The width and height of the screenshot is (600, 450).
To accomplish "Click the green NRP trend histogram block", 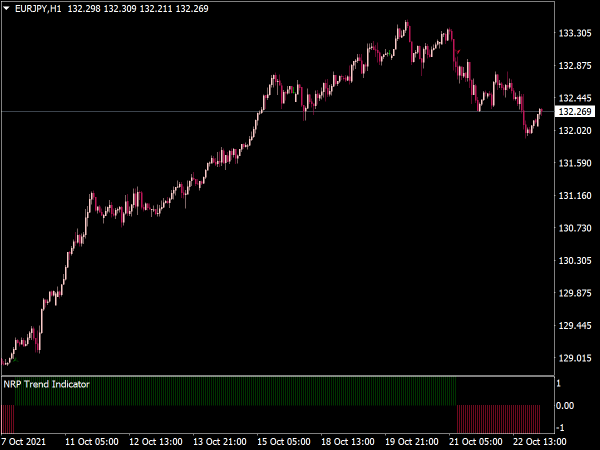I will coord(235,391).
